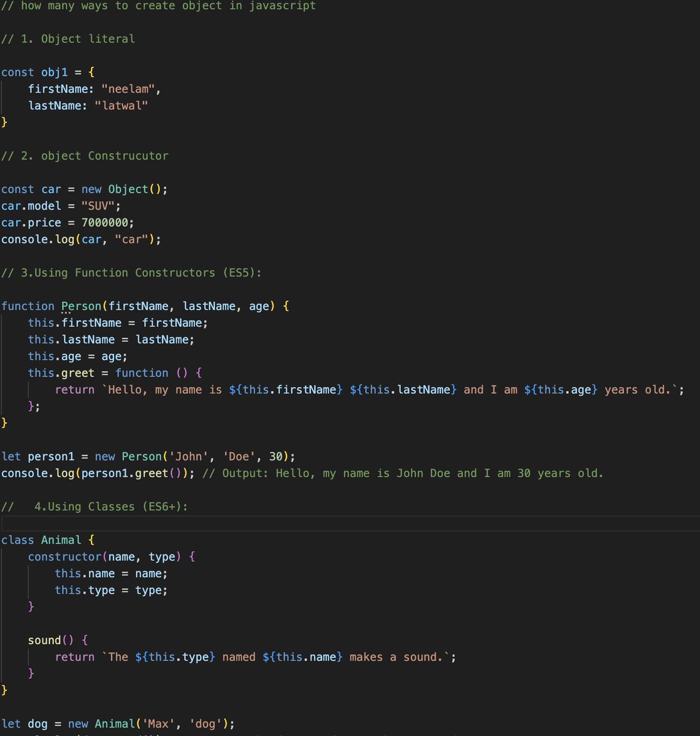Click the comment "// 1. Object literal"

68,39
